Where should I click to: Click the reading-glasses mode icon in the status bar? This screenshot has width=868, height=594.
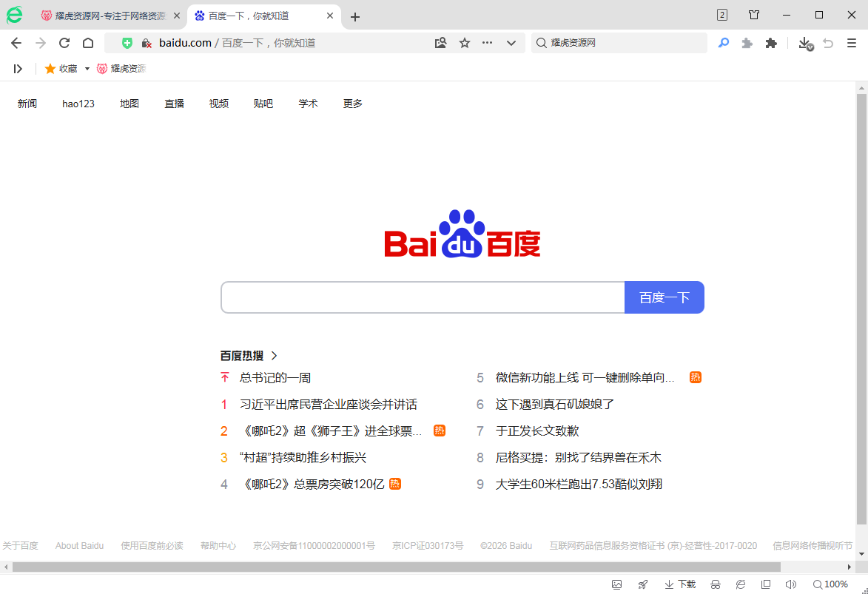pyautogui.click(x=715, y=584)
